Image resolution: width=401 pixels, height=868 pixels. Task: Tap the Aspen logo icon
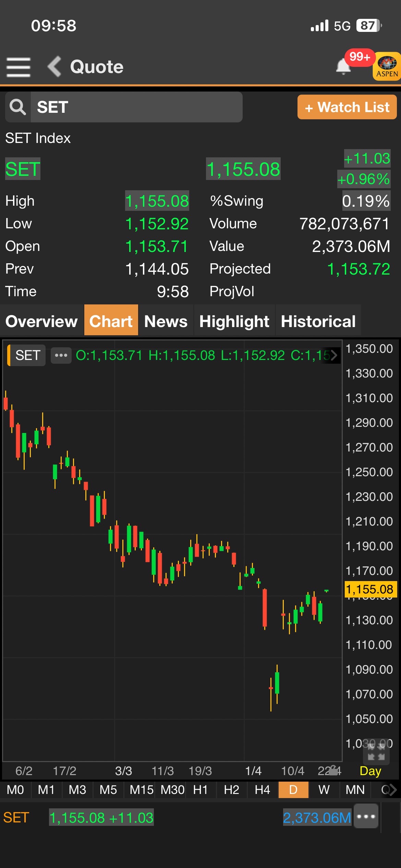tap(387, 66)
